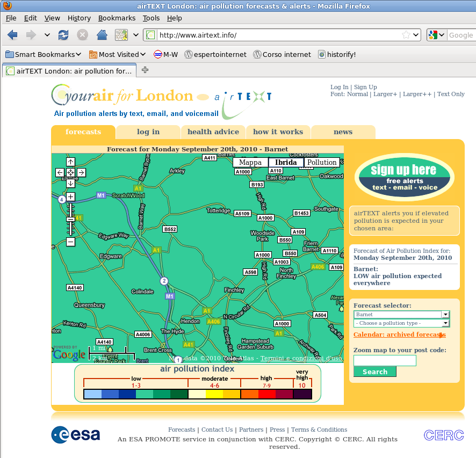Image resolution: width=476 pixels, height=458 pixels.
Task: Open the news tab
Action: 343,132
